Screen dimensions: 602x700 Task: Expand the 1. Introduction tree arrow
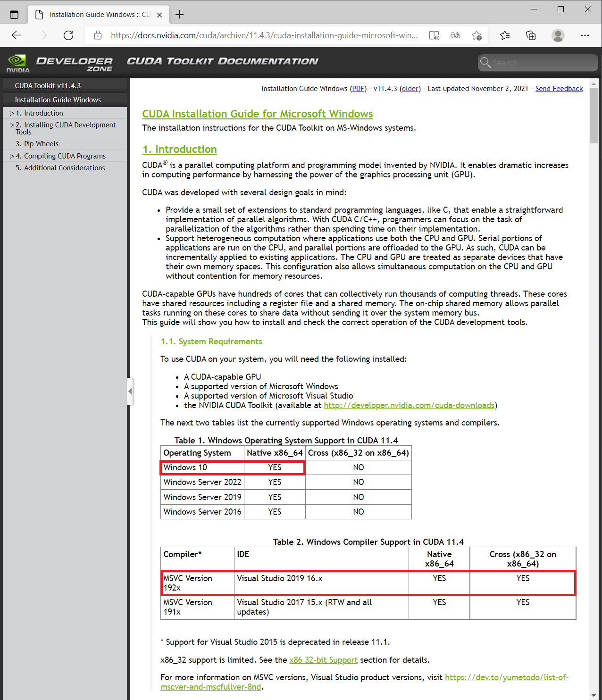point(12,113)
